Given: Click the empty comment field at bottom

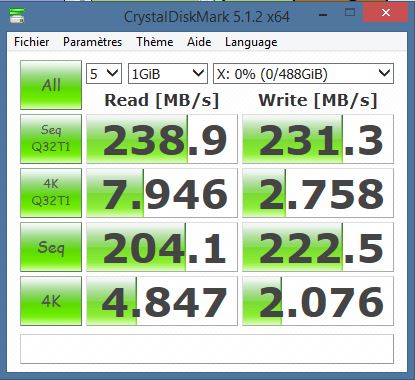Looking at the screenshot, I should pyautogui.click(x=207, y=349).
